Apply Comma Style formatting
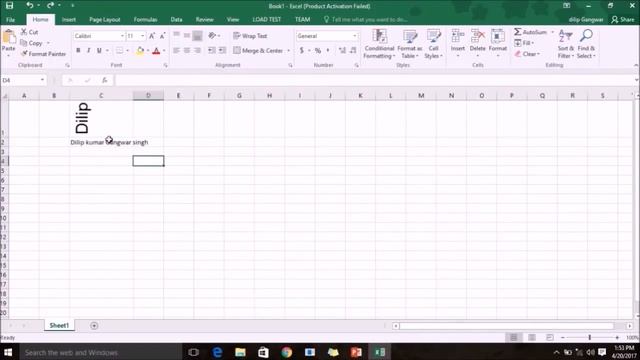 [328, 50]
